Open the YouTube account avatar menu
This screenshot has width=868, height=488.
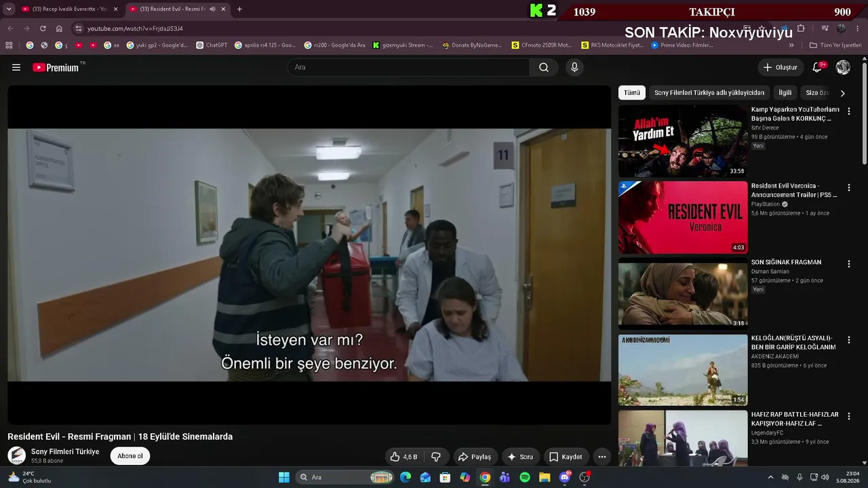coord(843,67)
